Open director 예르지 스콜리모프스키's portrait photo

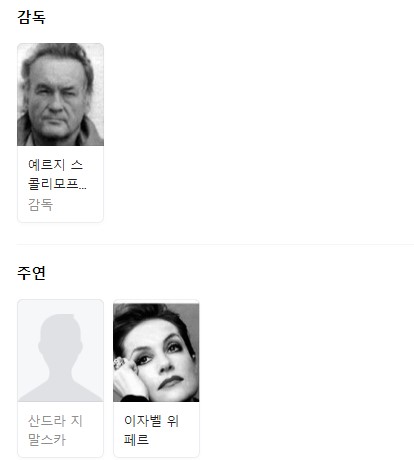(x=60, y=95)
